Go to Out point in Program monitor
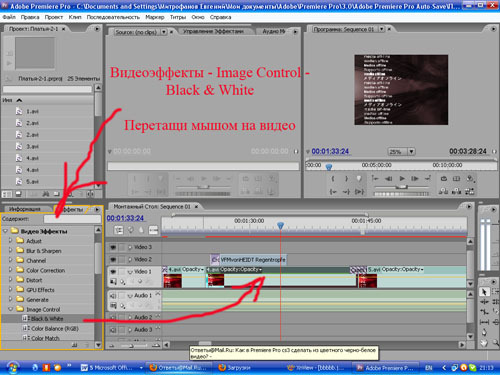The width and height of the screenshot is (500, 375). click(x=346, y=192)
